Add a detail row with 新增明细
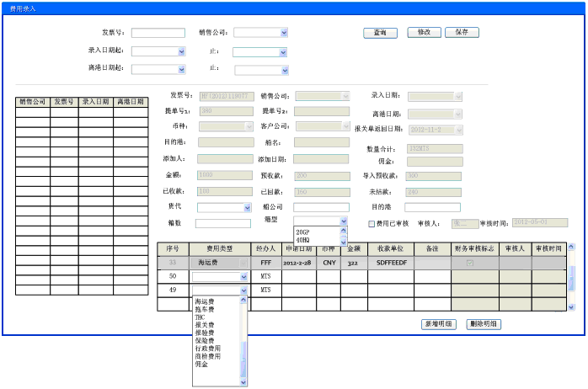Screen dimensions: 588x389 [439, 324]
